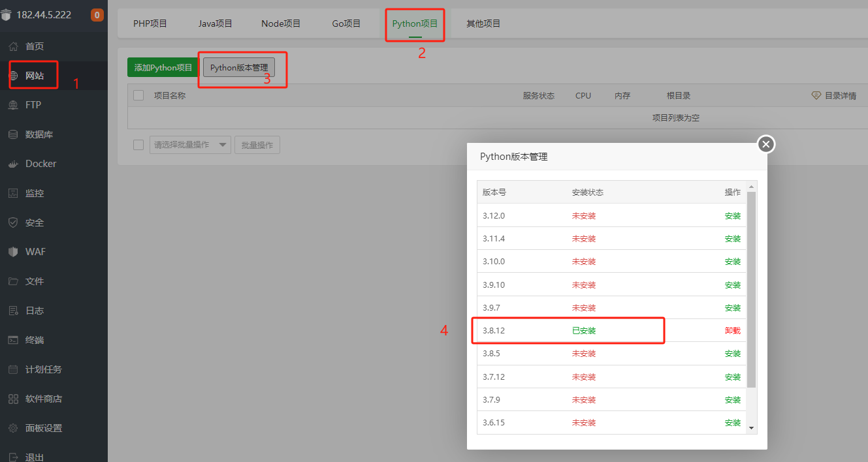Click the folder icon beside 文件
Image resolution: width=868 pixels, height=462 pixels.
tap(13, 281)
